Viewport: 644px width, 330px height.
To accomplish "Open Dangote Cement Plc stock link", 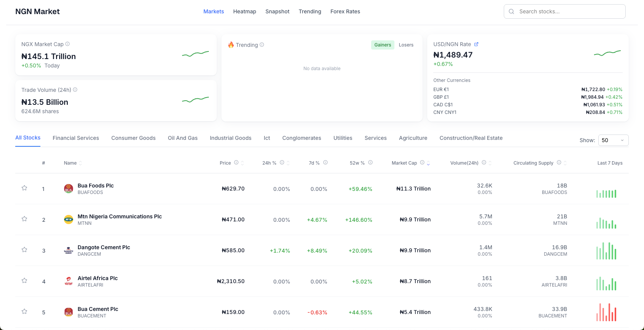I will [x=104, y=247].
